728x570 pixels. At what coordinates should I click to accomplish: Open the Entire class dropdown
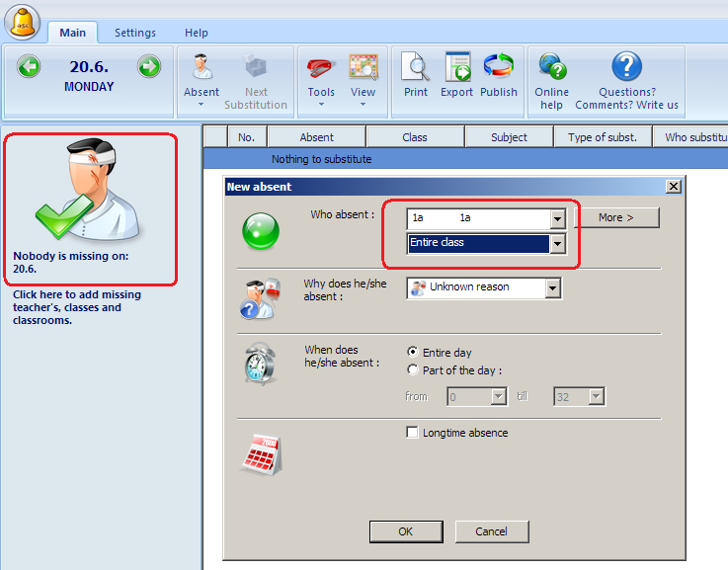click(x=557, y=243)
